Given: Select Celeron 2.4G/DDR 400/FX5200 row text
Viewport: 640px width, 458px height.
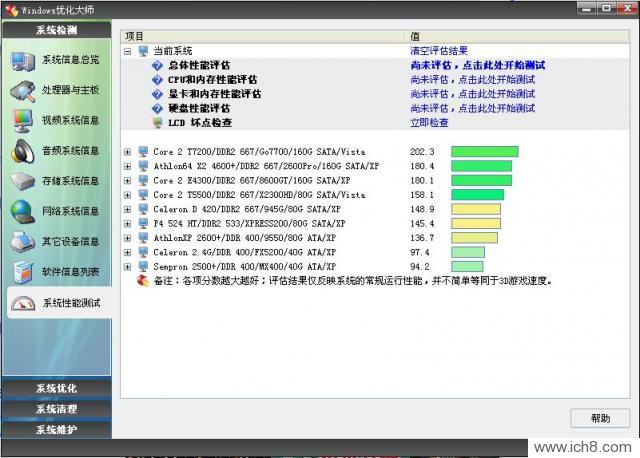Looking at the screenshot, I should click(x=244, y=253).
